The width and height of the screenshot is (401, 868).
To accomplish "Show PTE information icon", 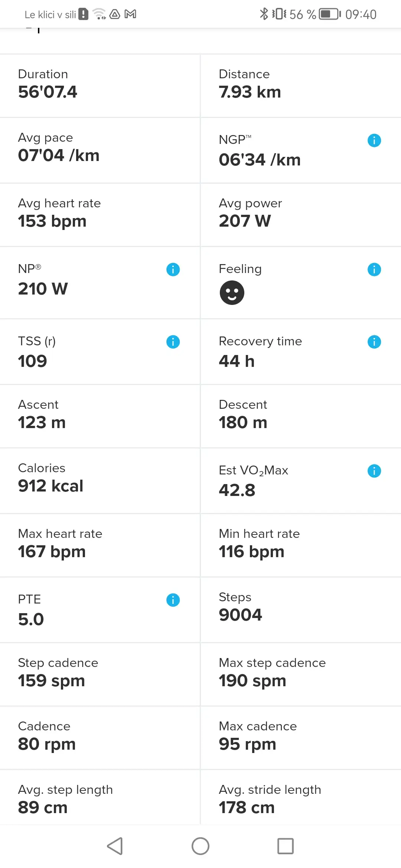I will pyautogui.click(x=173, y=600).
